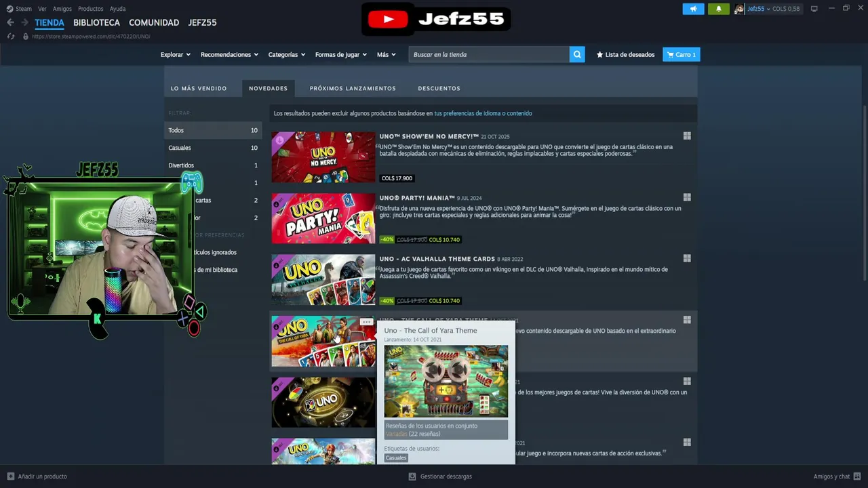Expand the Recomendaciones dropdown
This screenshot has width=868, height=488.
click(x=229, y=54)
